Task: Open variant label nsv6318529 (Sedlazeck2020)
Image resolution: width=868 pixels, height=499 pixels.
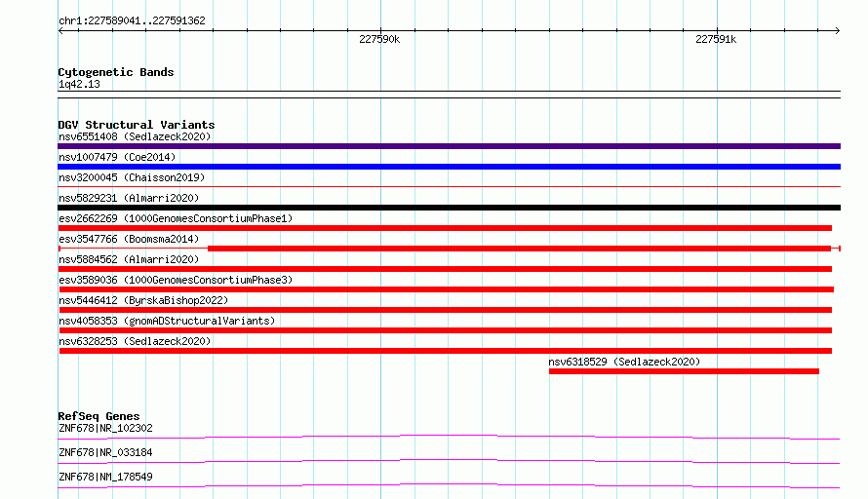Action: tap(624, 362)
